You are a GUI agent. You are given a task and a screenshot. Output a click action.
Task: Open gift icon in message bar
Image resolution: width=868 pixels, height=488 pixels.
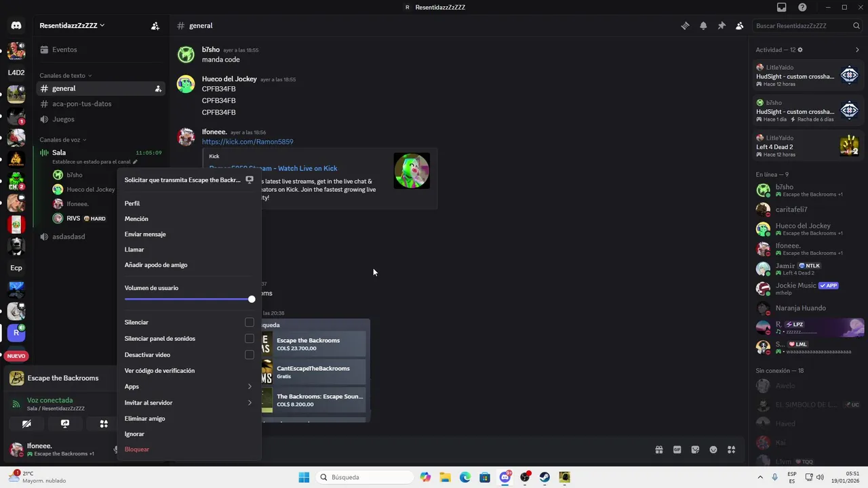click(x=658, y=449)
